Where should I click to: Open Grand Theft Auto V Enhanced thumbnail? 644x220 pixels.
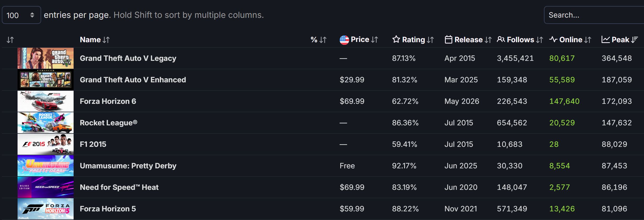(x=46, y=80)
